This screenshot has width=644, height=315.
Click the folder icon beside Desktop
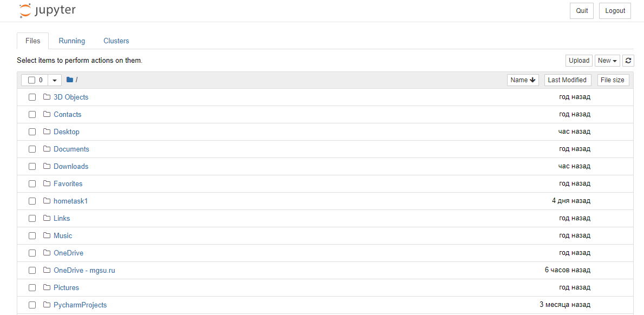47,132
